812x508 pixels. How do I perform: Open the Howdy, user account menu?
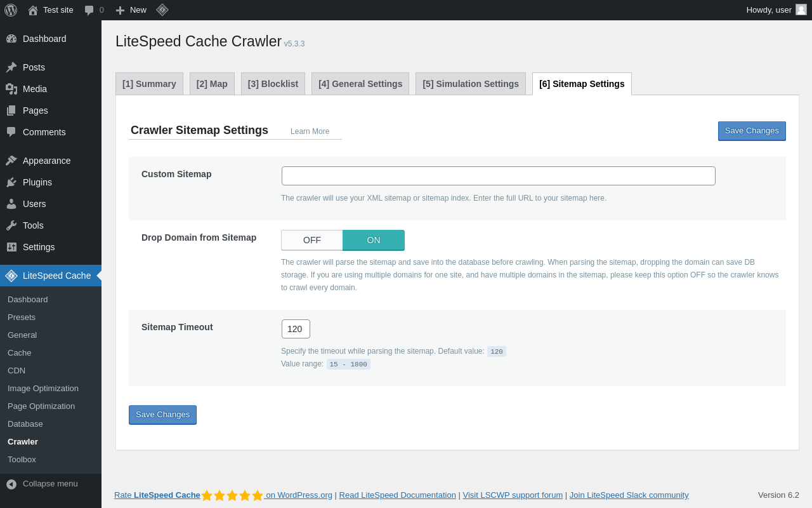(776, 10)
